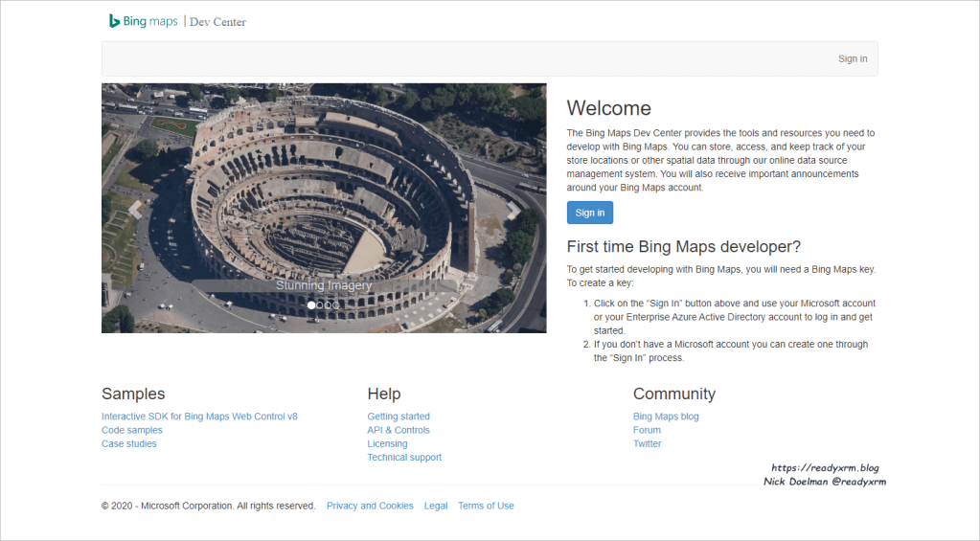Click the Colosseum aerial carousel image
Image resolution: width=980 pixels, height=541 pixels.
[324, 192]
